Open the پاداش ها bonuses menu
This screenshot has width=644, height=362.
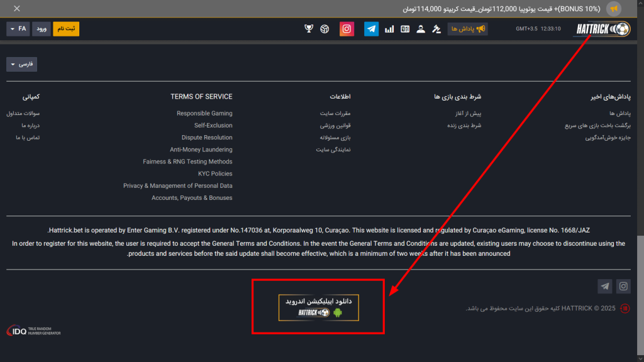[467, 28]
